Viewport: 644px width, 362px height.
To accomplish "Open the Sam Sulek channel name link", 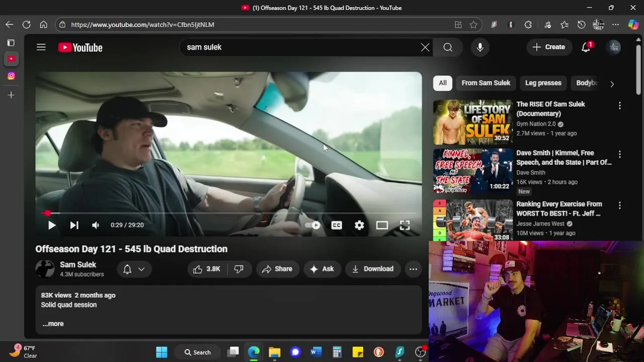I will (x=78, y=264).
